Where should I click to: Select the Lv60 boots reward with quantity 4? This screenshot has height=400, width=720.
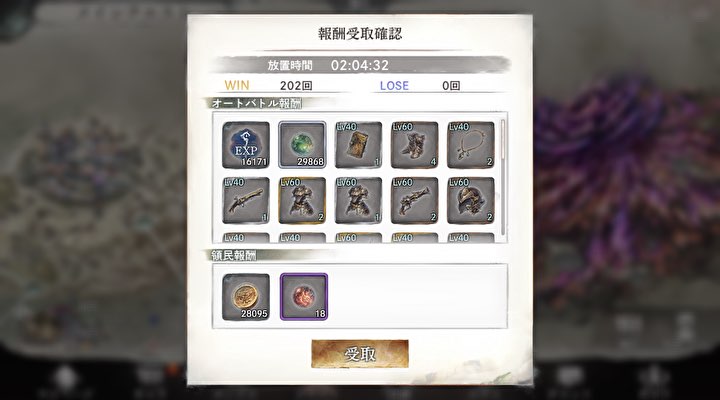[x=414, y=145]
